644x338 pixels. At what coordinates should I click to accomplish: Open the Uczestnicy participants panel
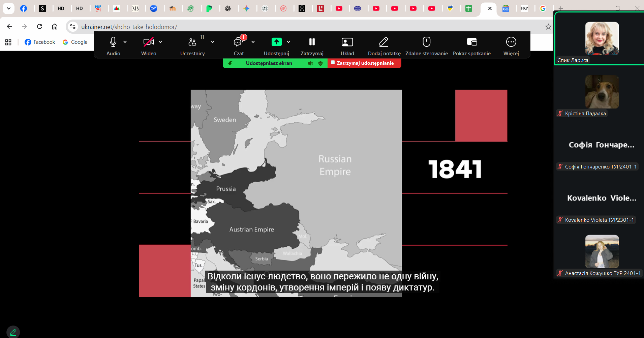(192, 42)
